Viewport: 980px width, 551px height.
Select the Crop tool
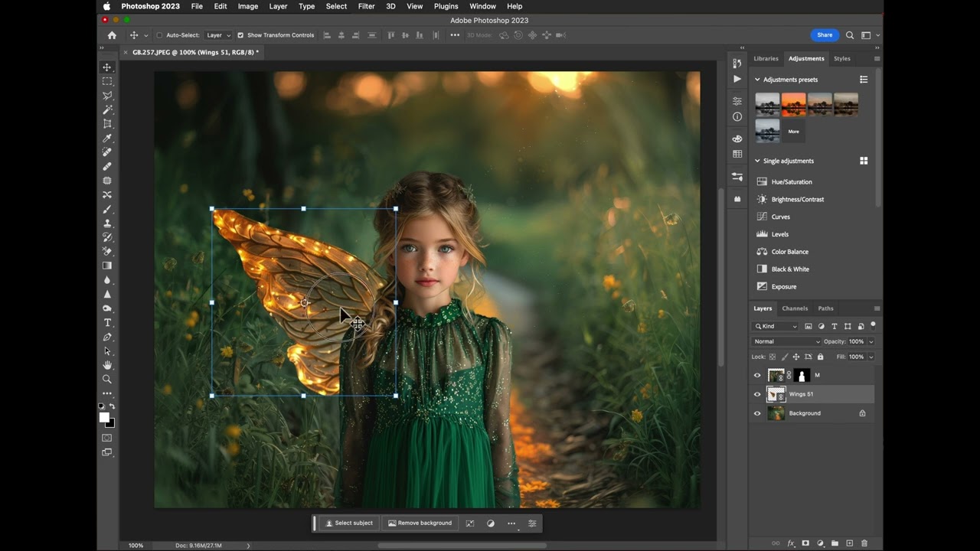[107, 124]
